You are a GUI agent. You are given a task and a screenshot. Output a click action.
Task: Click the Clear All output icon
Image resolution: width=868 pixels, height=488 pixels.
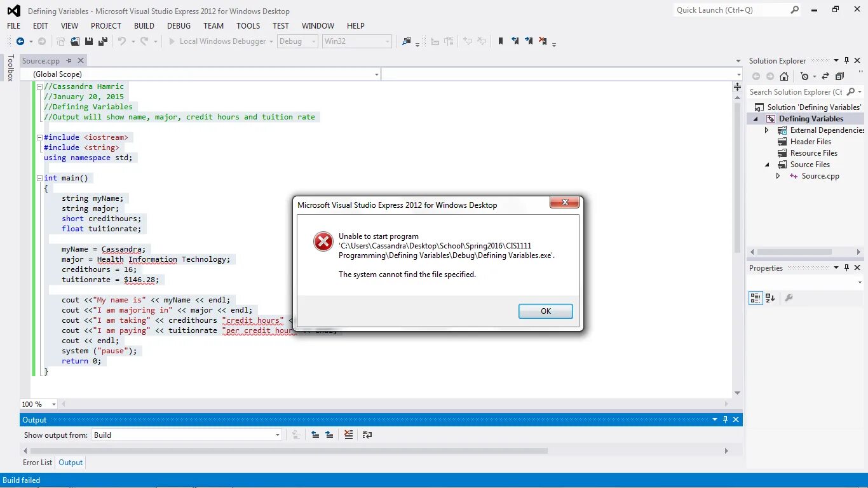click(349, 435)
